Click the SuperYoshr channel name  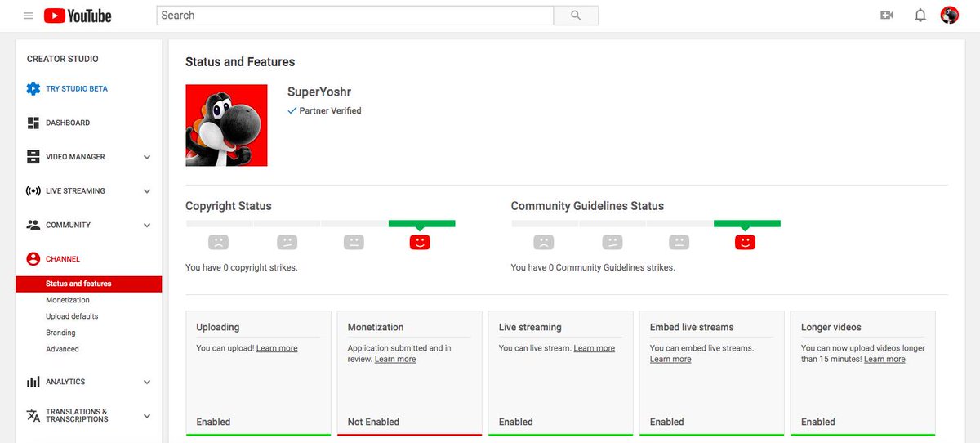(x=319, y=92)
